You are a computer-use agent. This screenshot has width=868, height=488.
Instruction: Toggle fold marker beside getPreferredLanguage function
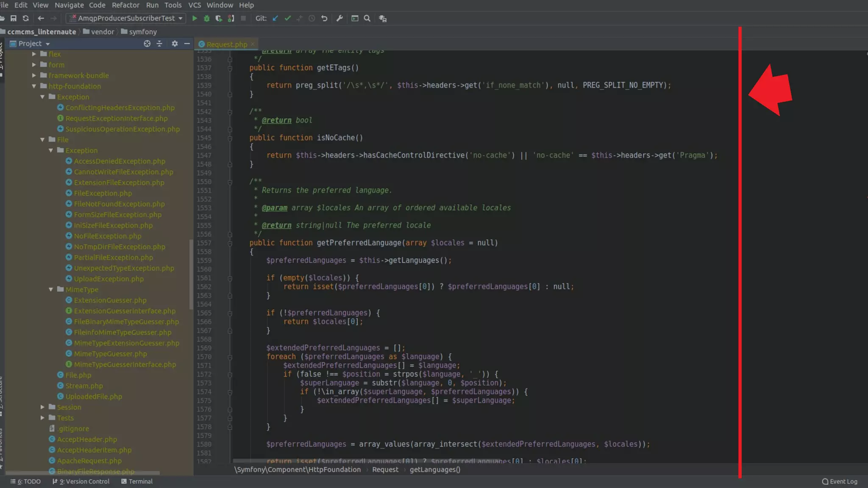[230, 243]
